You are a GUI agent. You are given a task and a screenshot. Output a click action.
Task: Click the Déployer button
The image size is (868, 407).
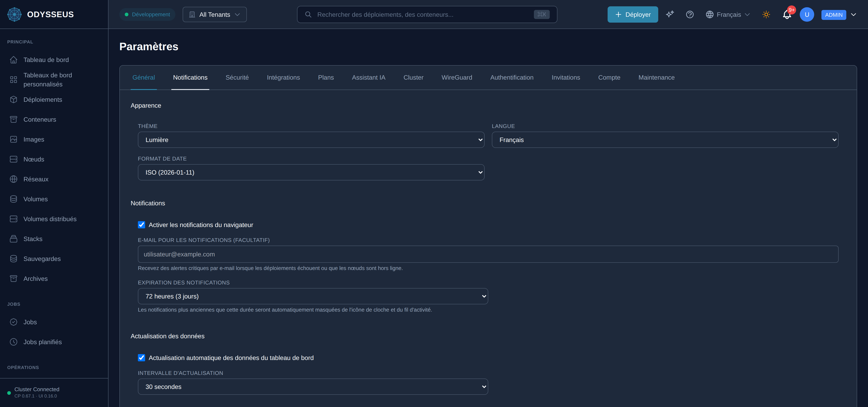tap(632, 14)
